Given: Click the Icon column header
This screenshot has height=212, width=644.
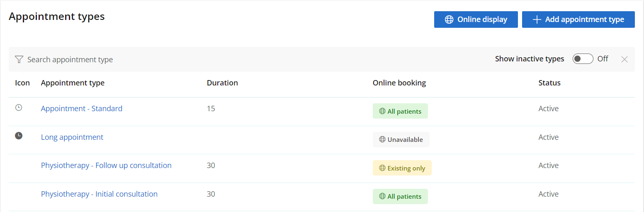Looking at the screenshot, I should (22, 83).
